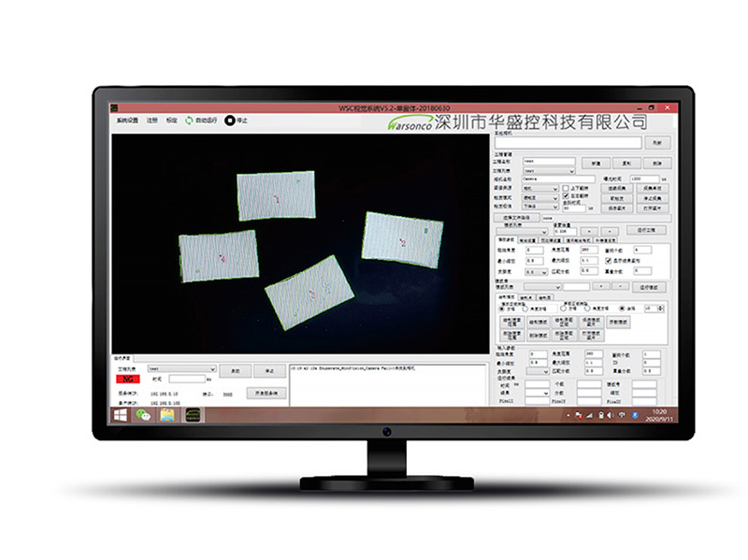
Task: Expand the test project dropdown beside NG indicator
Action: point(181,369)
